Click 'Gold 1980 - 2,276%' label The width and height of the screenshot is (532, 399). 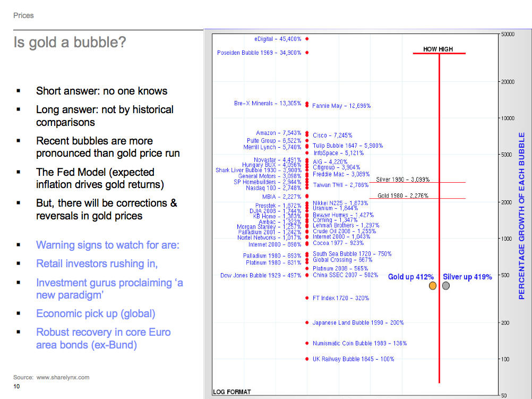tap(403, 196)
